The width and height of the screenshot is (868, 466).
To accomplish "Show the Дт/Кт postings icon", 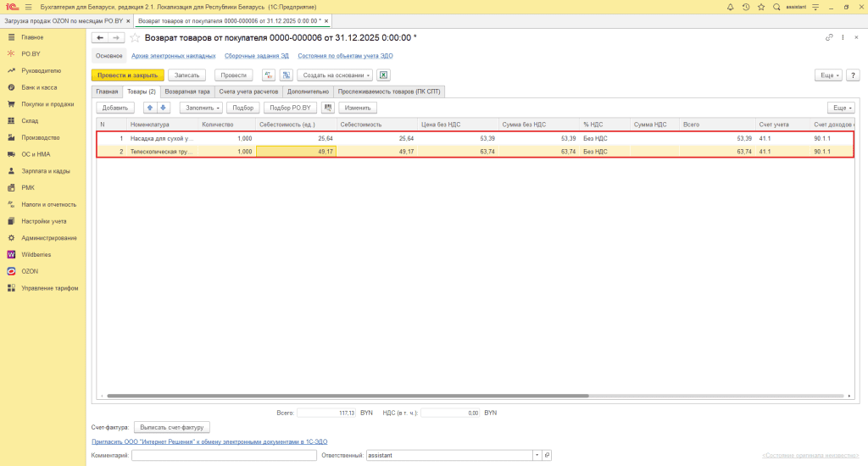I will click(269, 75).
